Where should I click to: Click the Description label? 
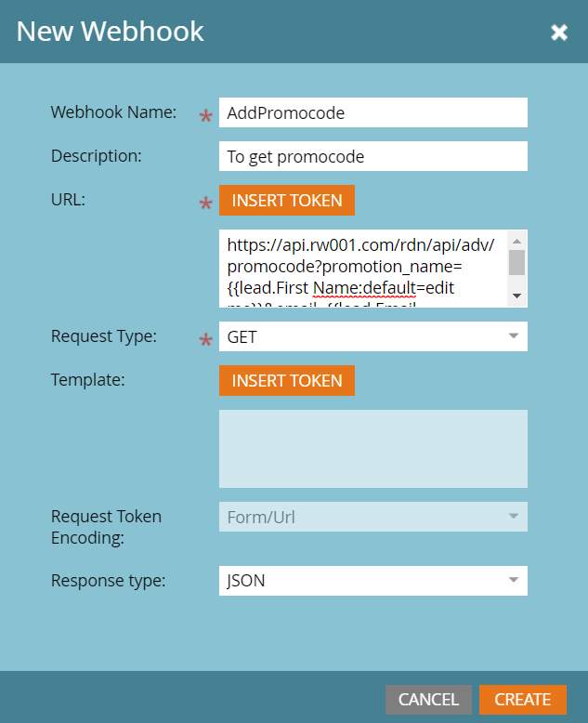97,156
